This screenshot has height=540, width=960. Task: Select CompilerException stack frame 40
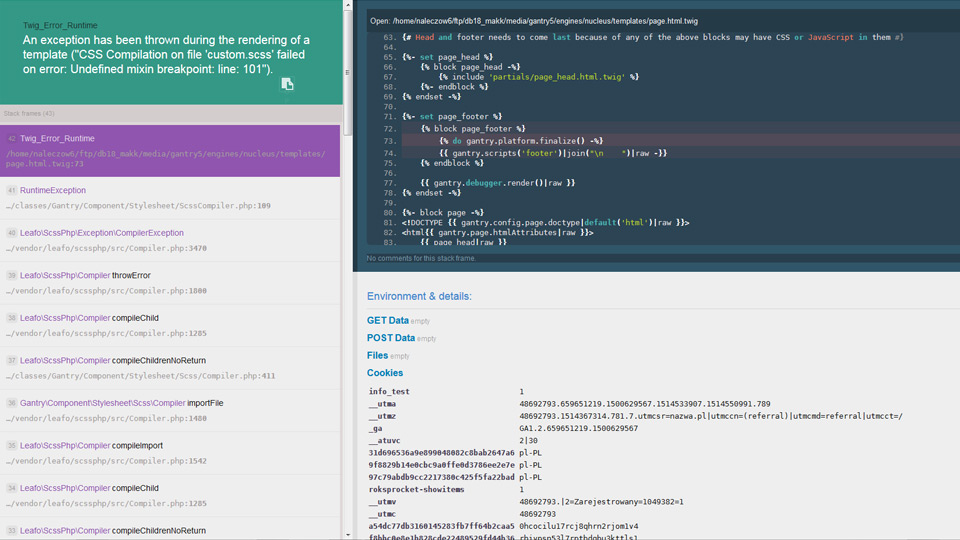pyautogui.click(x=170, y=241)
